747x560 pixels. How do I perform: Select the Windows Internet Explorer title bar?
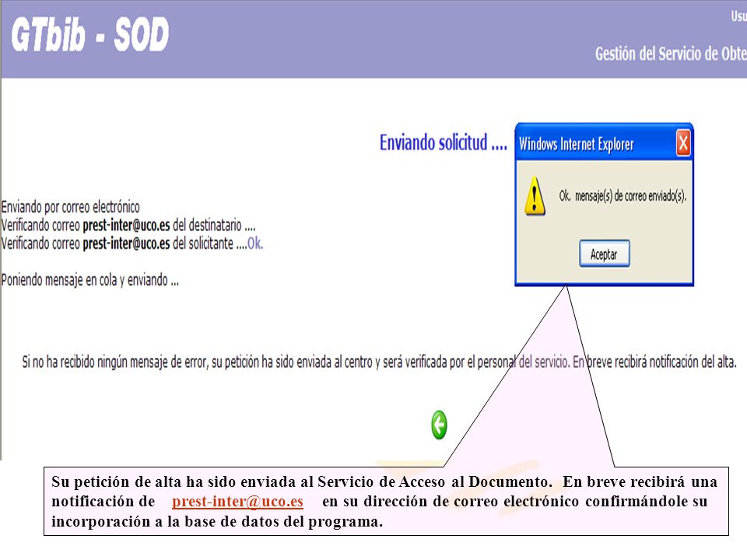click(604, 143)
